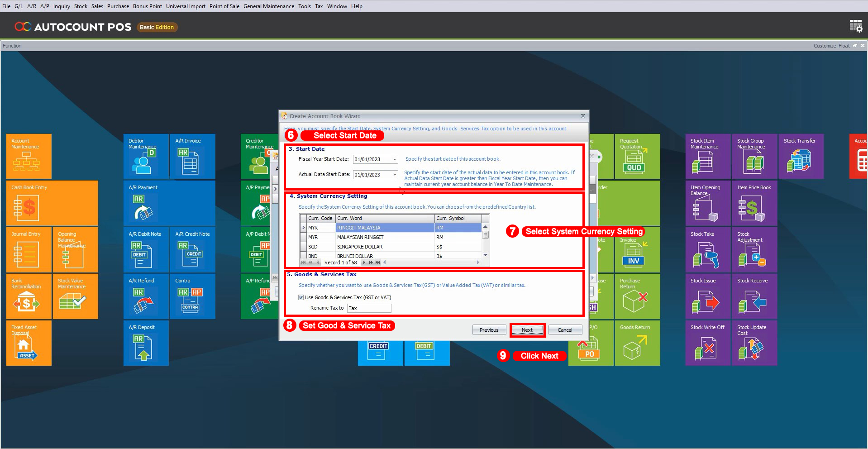Open Stock Adjustment tile
This screenshot has height=449, width=868.
coord(755,249)
